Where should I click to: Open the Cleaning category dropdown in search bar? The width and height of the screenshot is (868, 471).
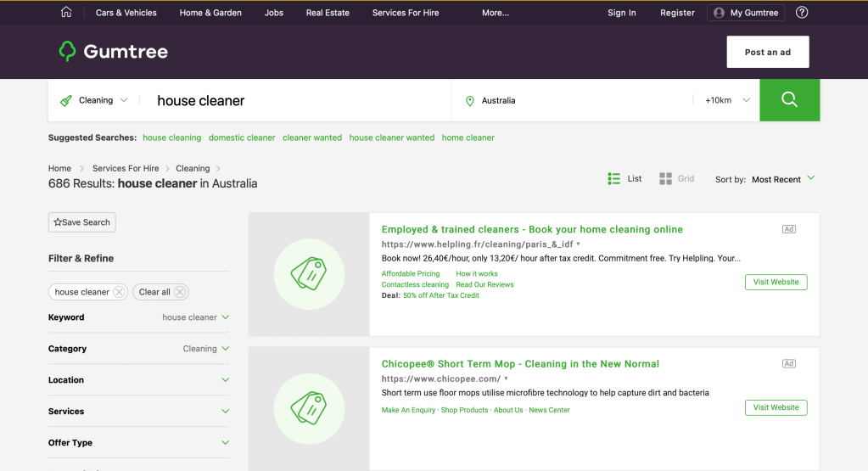pos(94,100)
